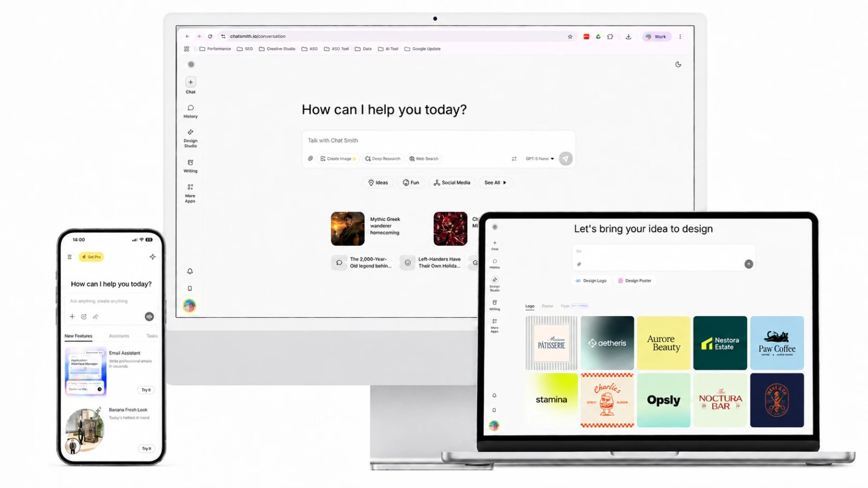The image size is (868, 488).
Task: Submit the laptop design prompt arrow button
Action: (x=749, y=264)
